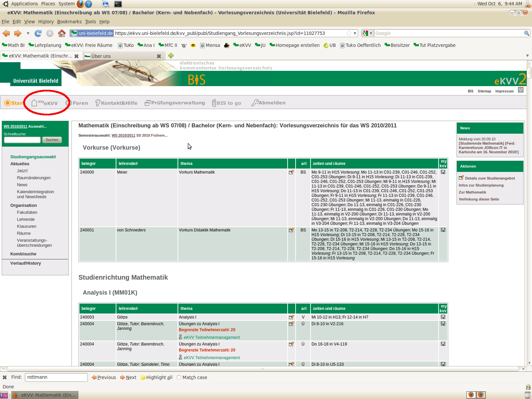The height and width of the screenshot is (399, 532).
Task: Open details icon for Analysis I lecture
Action: [x=291, y=317]
